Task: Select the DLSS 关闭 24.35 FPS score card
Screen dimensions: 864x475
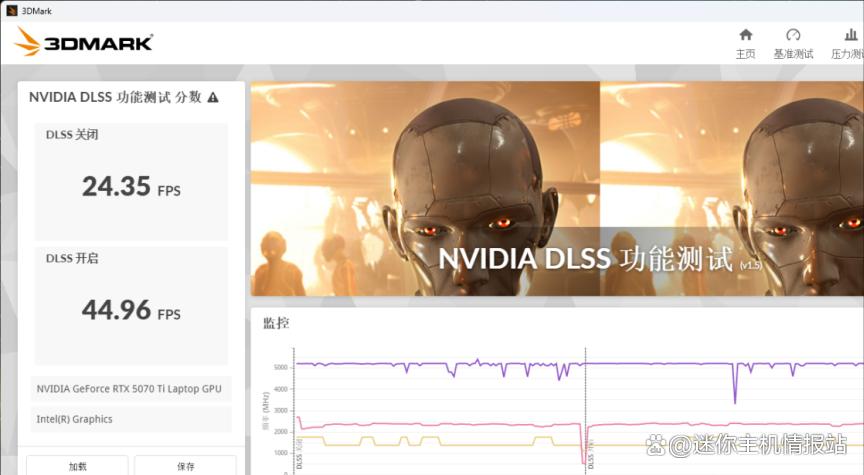Action: click(x=131, y=181)
